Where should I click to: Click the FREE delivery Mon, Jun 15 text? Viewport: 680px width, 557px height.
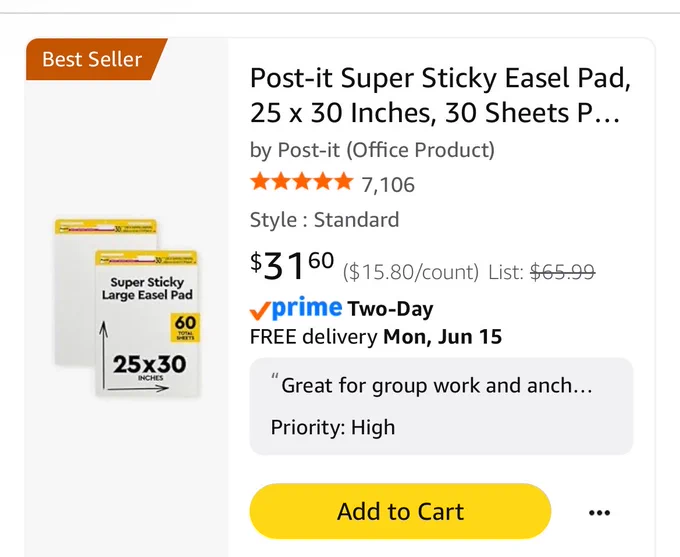376,337
